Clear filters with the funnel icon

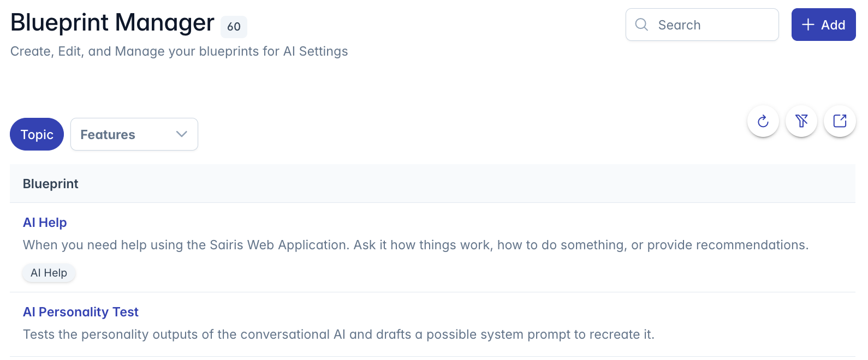[x=801, y=121]
